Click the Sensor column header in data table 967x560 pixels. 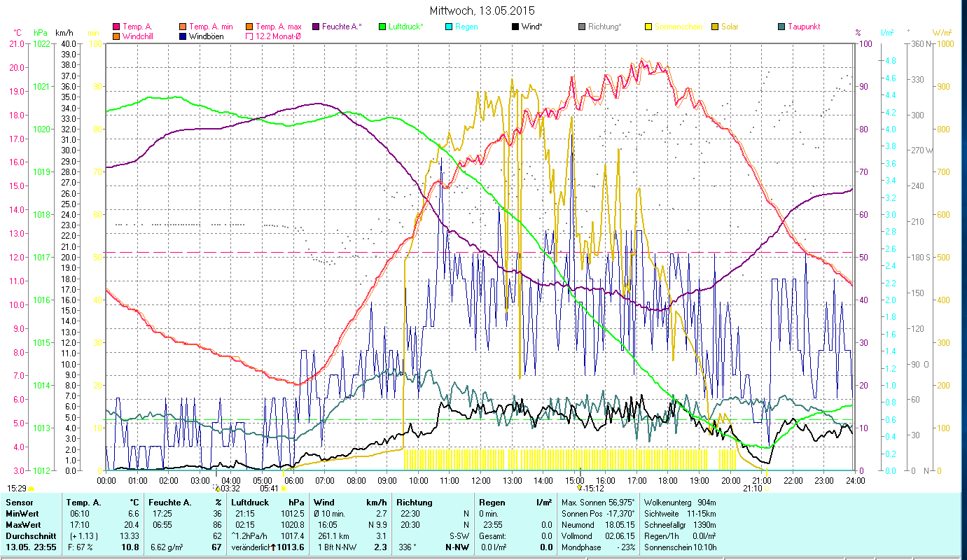[18, 502]
